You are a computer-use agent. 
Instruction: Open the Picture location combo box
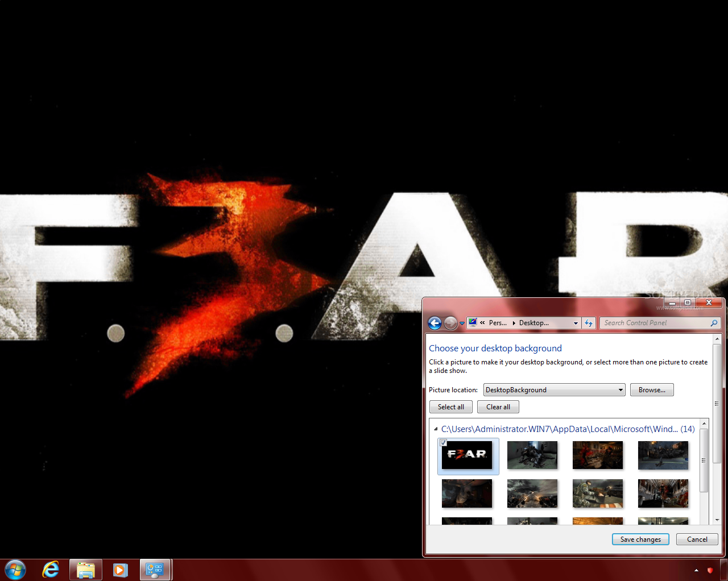(x=554, y=390)
